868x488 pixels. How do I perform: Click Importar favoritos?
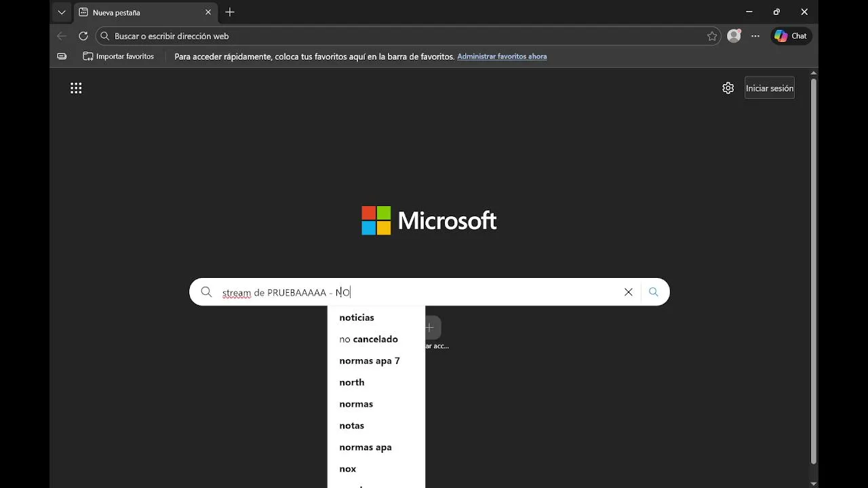pyautogui.click(x=118, y=56)
